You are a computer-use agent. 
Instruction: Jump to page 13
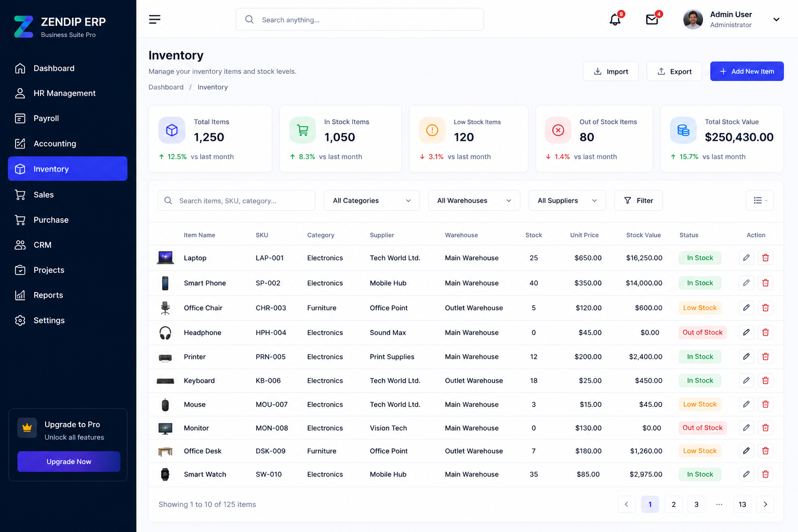coord(742,504)
